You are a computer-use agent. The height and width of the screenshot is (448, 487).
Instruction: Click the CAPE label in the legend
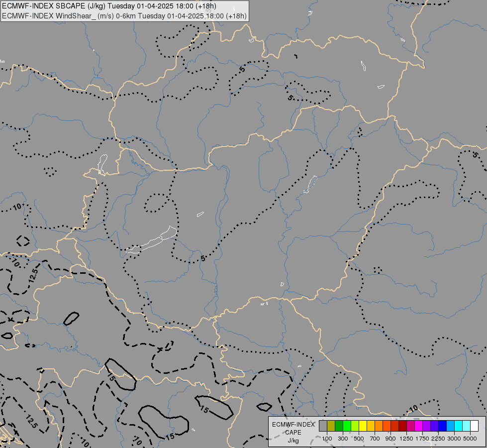(x=293, y=433)
